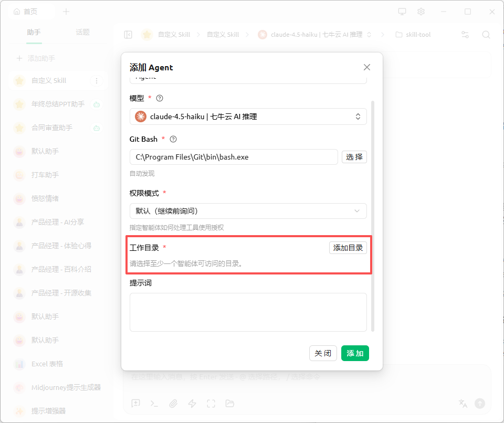Click the 关闭 button

pos(323,353)
